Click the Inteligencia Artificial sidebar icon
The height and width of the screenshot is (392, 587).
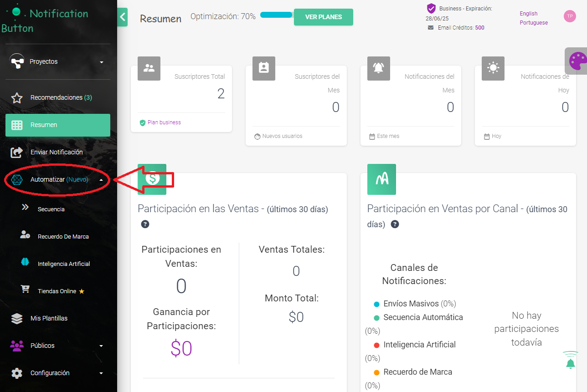click(25, 263)
